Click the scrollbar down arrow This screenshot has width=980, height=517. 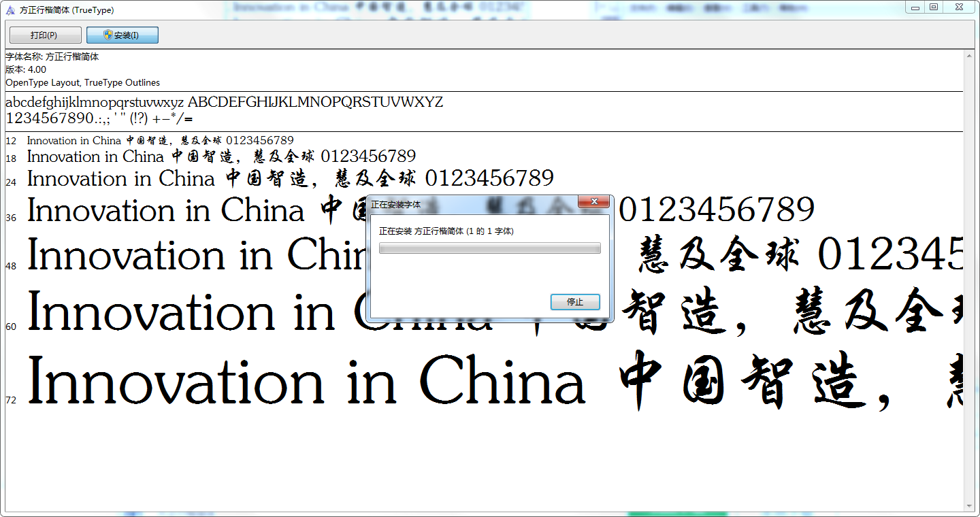click(x=970, y=505)
